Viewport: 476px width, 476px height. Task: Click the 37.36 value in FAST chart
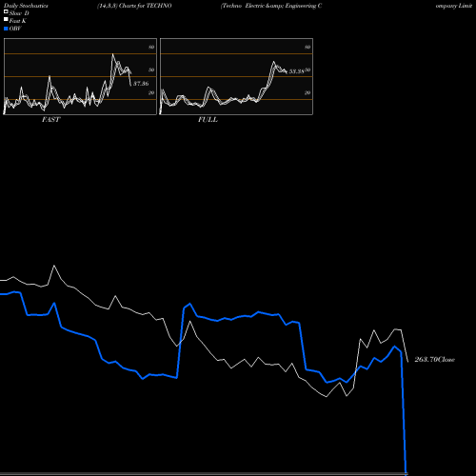(141, 84)
